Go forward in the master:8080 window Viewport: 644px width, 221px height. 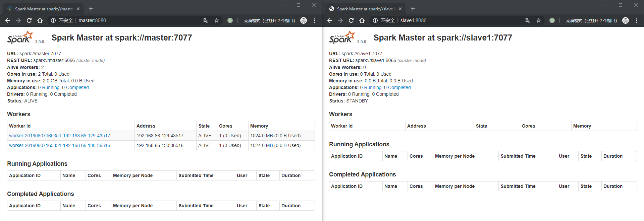[x=18, y=20]
